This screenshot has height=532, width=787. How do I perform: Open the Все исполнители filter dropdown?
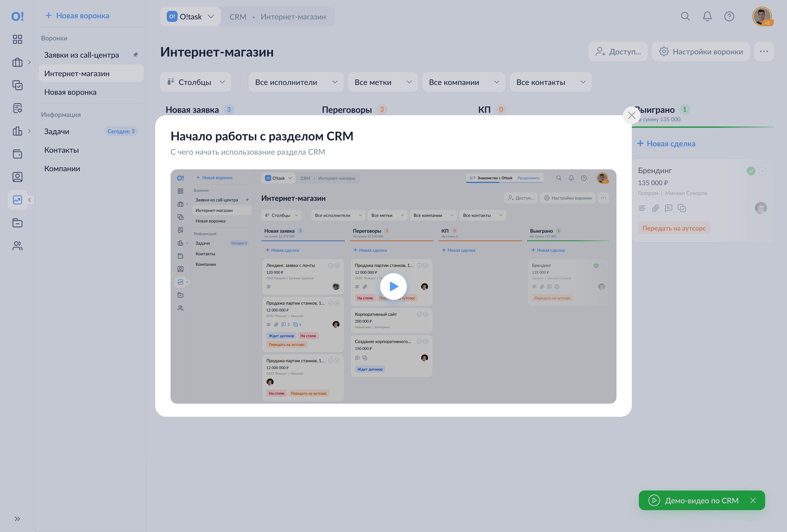click(296, 82)
